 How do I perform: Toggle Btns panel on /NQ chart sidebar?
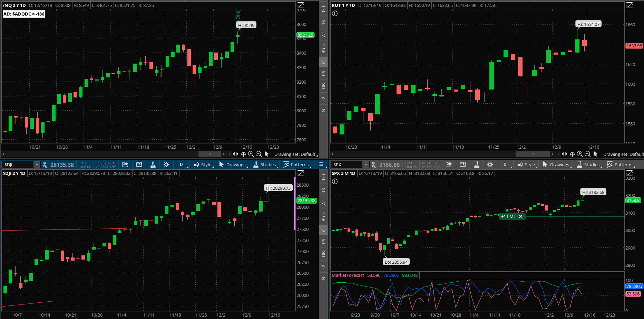pyautogui.click(x=323, y=49)
